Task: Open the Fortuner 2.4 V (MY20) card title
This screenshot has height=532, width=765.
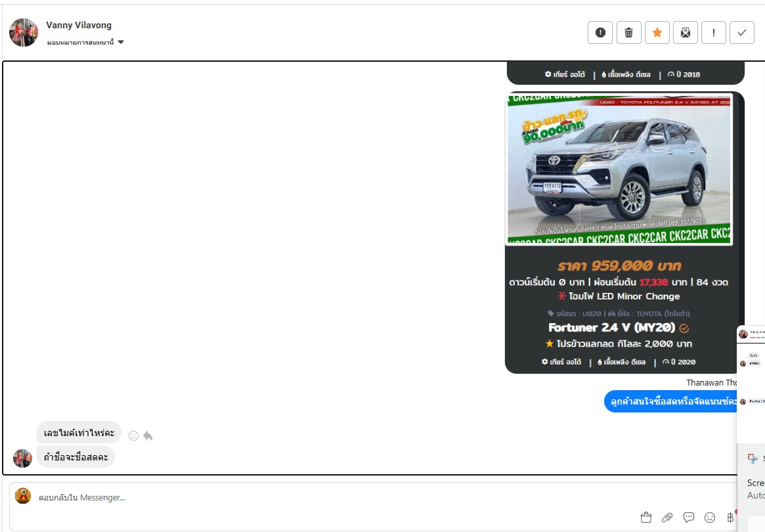Action: click(612, 328)
